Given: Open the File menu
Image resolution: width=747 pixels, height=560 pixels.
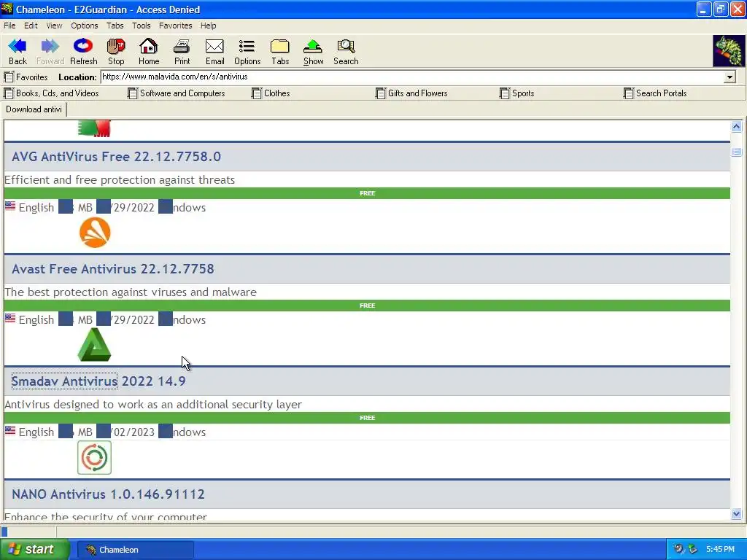Looking at the screenshot, I should (9, 26).
